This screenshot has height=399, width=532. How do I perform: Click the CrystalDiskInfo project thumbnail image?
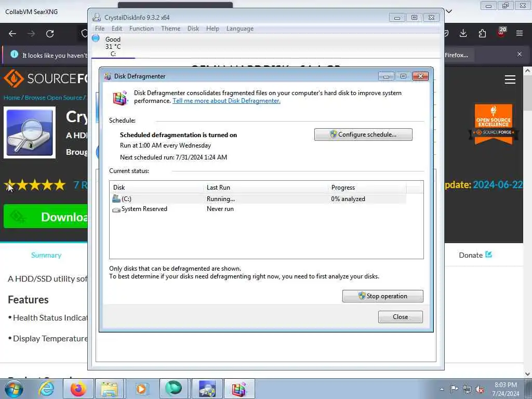[x=30, y=132]
